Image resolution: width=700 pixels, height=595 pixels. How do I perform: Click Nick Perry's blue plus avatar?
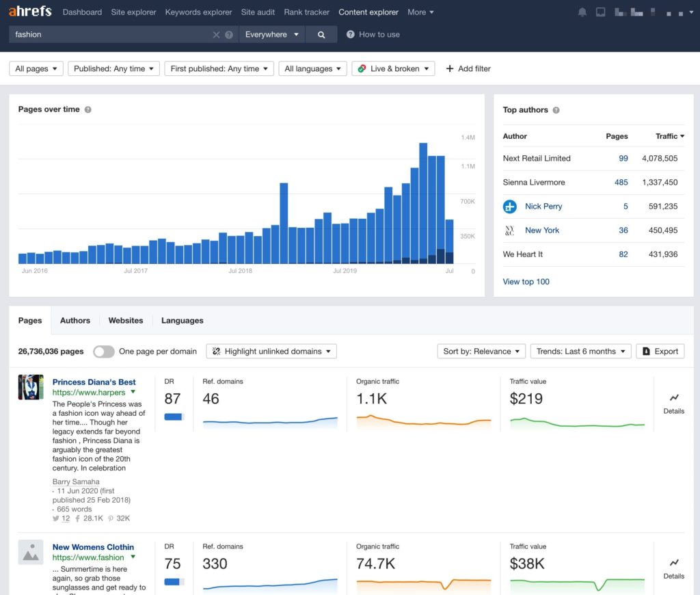509,207
